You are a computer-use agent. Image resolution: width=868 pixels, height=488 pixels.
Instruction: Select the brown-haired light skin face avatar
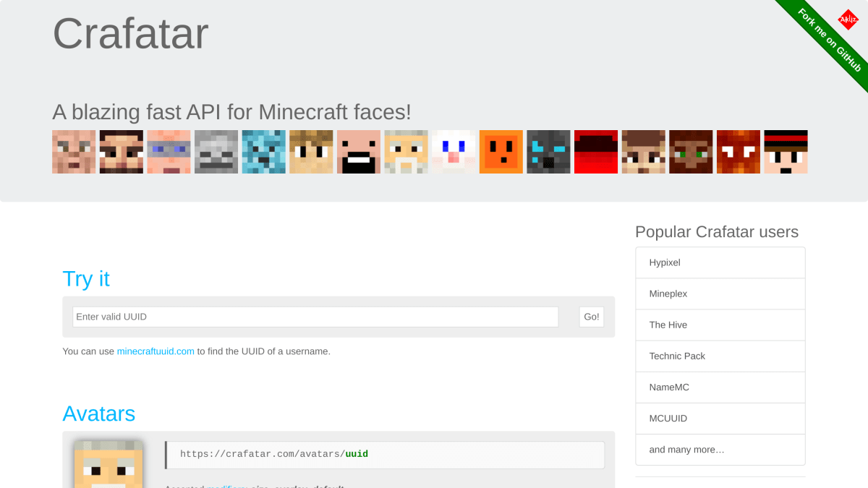pos(644,152)
